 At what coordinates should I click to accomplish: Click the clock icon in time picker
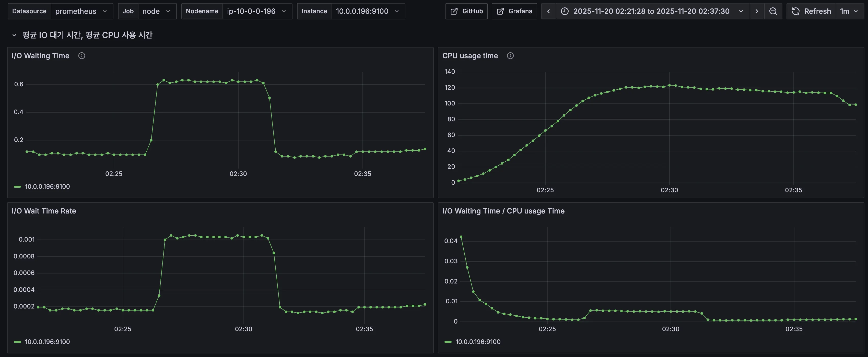click(565, 11)
